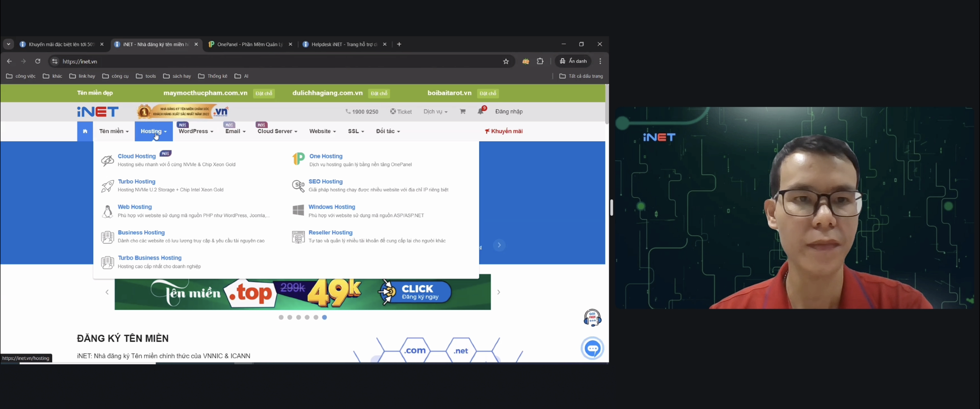The width and height of the screenshot is (980, 409).
Task: Click the Web Hosting penguin icon
Action: click(108, 212)
